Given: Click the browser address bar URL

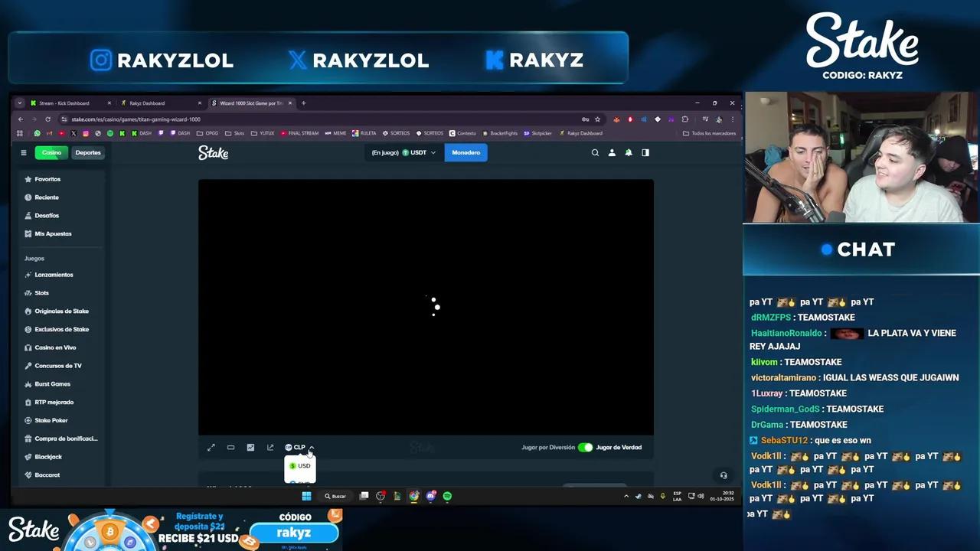Looking at the screenshot, I should coord(136,119).
